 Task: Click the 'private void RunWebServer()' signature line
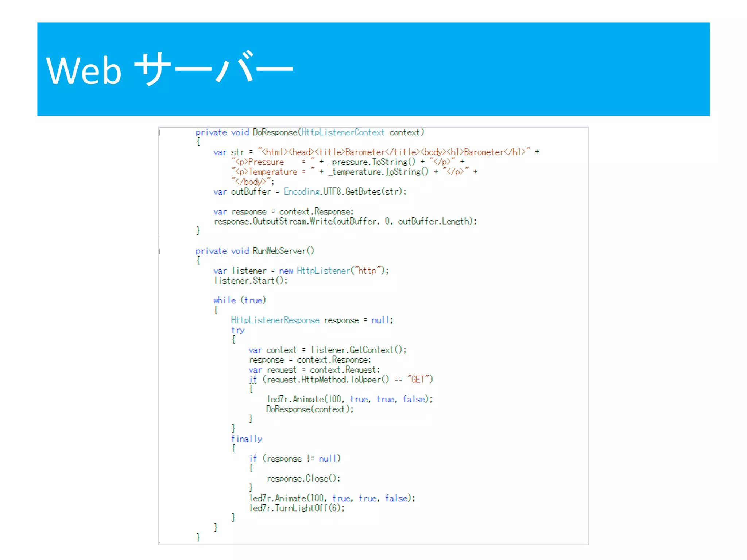tap(255, 251)
